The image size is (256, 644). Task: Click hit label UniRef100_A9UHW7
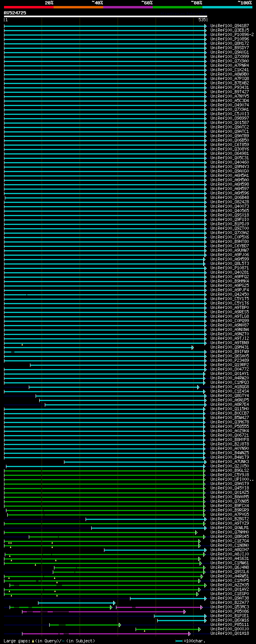(x=230, y=250)
